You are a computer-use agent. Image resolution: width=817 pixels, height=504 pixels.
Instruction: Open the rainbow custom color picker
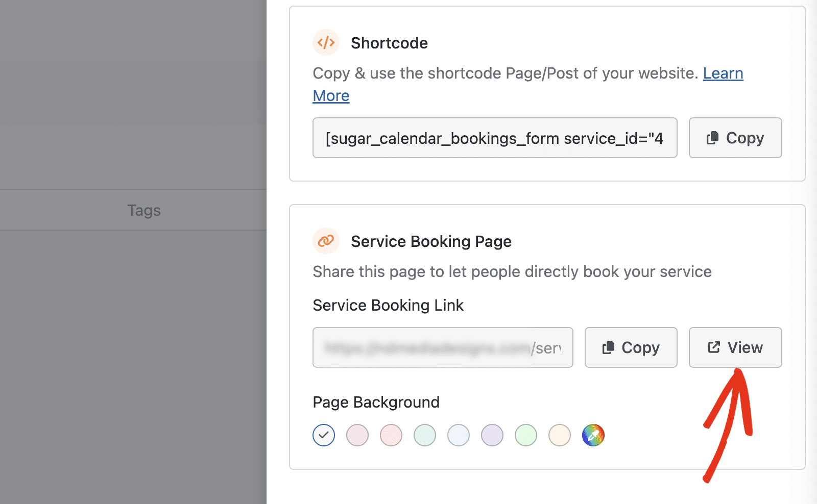click(x=593, y=435)
